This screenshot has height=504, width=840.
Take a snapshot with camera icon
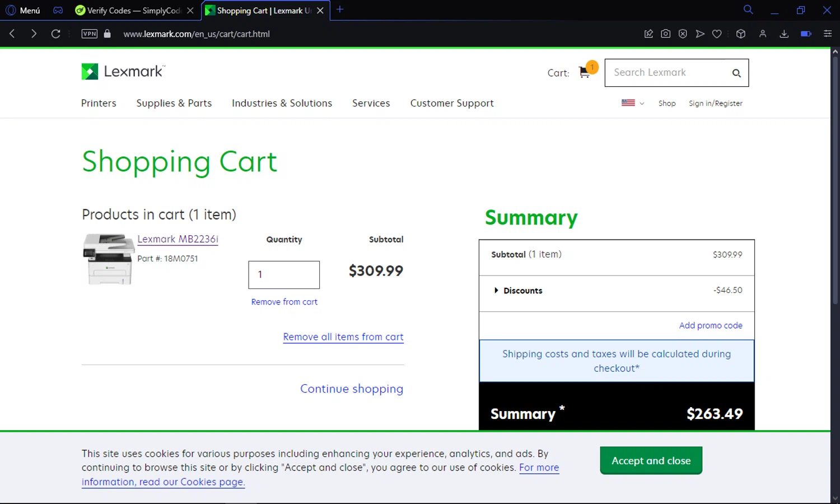tap(665, 34)
